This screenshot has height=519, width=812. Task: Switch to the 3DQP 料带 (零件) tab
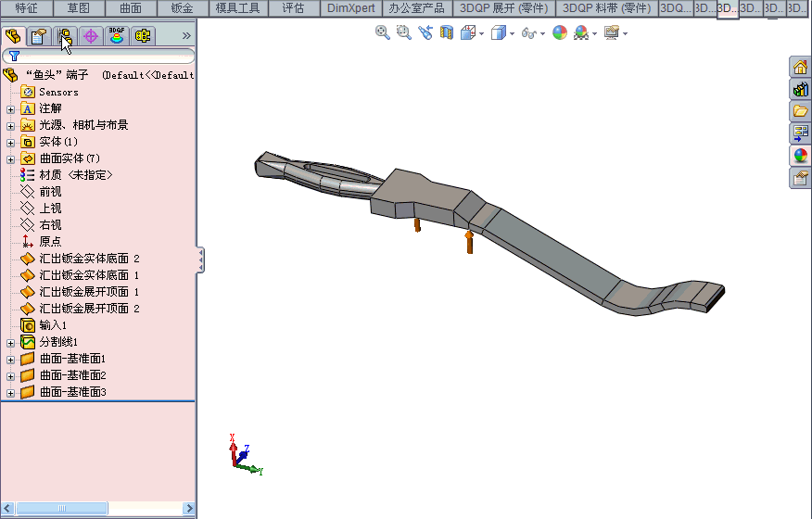coord(607,8)
